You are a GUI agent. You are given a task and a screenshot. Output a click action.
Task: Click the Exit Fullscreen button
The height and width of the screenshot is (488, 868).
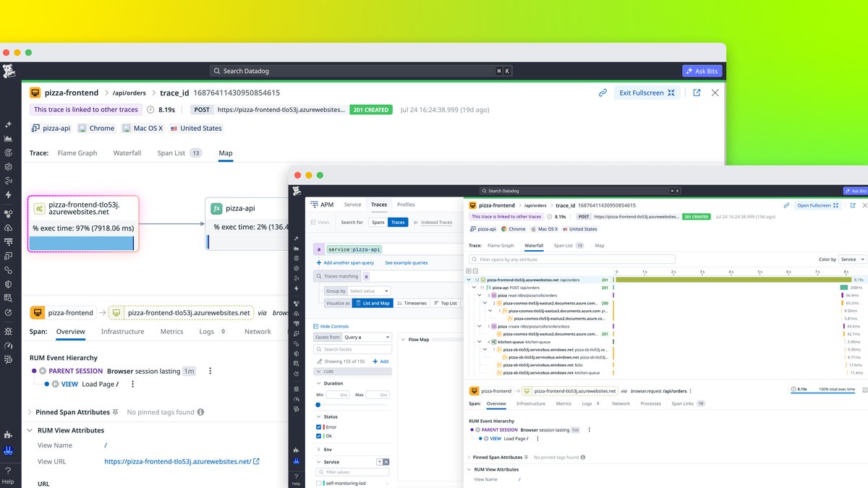(x=647, y=93)
